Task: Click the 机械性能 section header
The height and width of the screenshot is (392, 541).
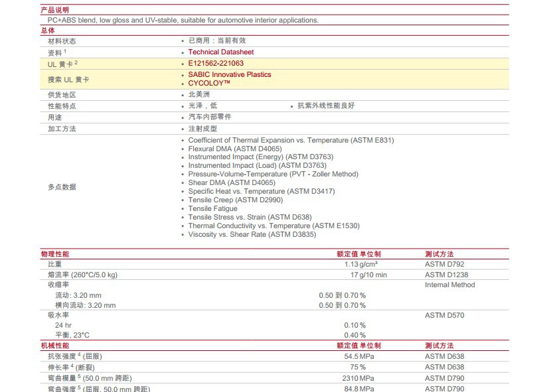Action: click(54, 346)
